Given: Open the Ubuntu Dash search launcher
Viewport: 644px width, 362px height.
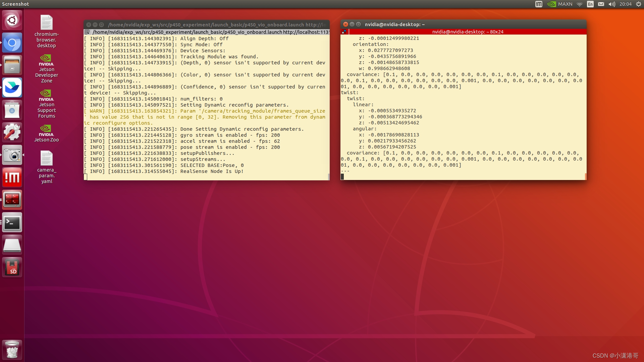Looking at the screenshot, I should [x=12, y=20].
